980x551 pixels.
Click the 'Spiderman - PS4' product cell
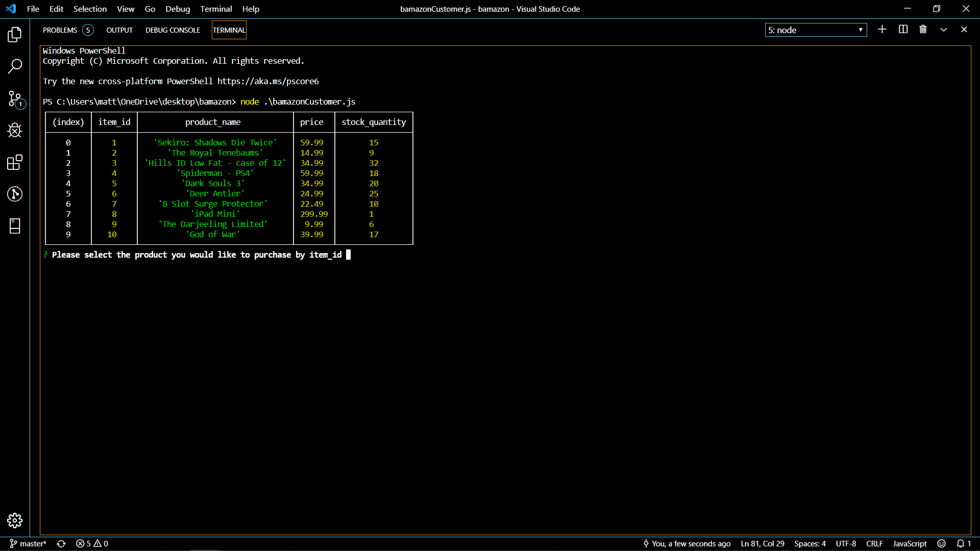click(215, 173)
